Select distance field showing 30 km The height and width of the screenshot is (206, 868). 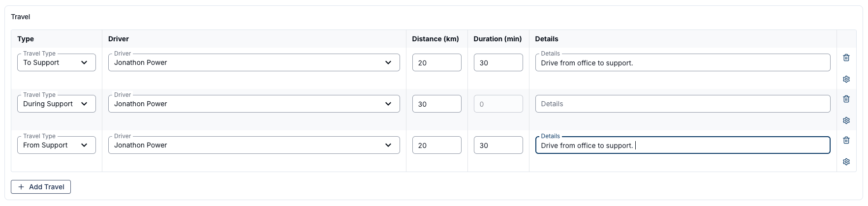[436, 104]
